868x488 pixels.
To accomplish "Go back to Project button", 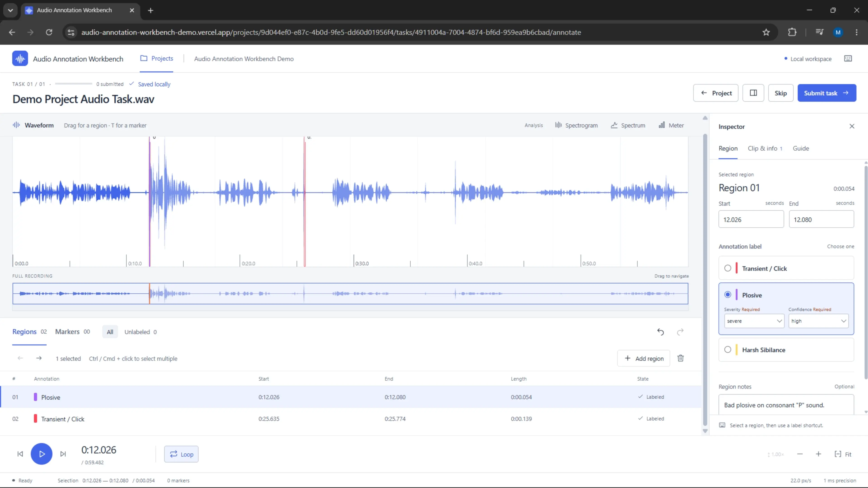I will click(x=716, y=93).
